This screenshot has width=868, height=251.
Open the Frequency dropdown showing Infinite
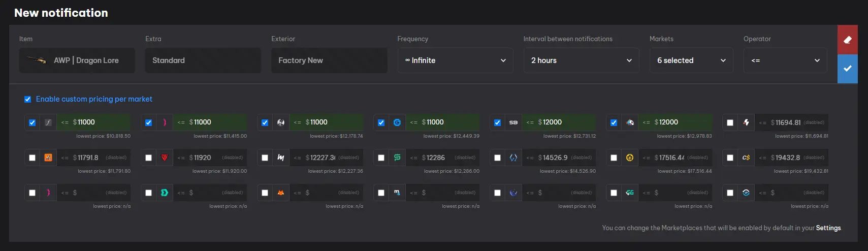[456, 60]
